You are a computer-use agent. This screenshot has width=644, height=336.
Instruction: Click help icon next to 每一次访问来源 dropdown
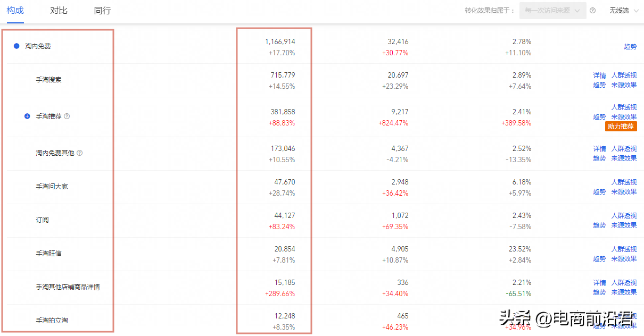pyautogui.click(x=593, y=11)
